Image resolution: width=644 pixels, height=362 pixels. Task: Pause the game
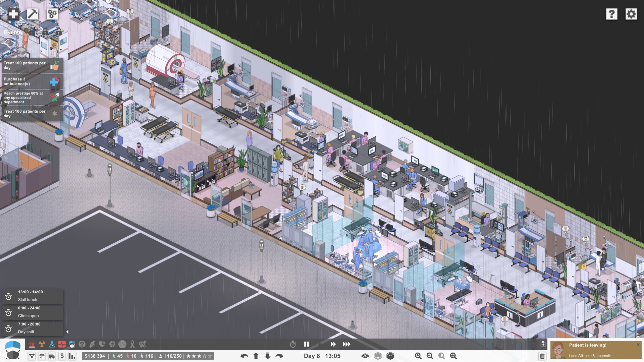[x=306, y=344]
